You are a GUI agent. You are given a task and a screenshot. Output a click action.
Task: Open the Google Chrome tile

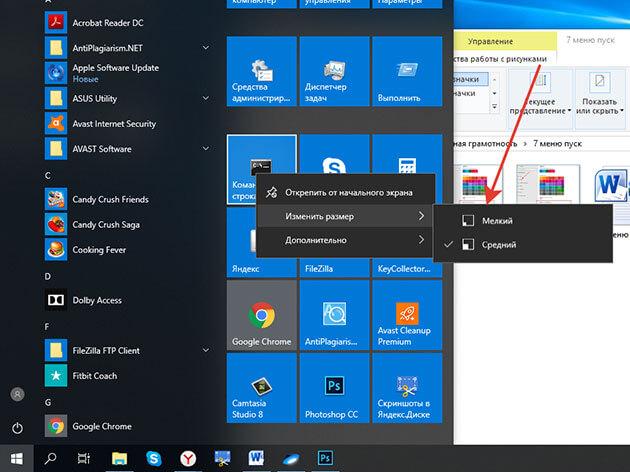click(262, 315)
